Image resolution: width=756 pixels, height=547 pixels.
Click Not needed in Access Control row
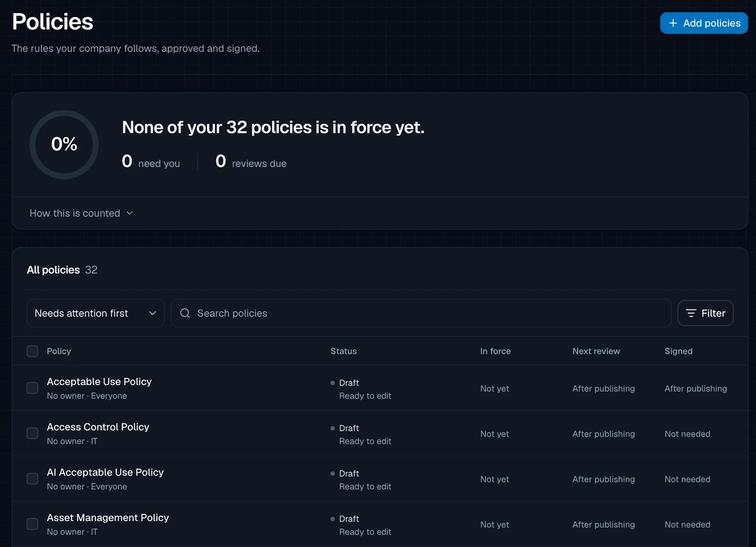687,434
